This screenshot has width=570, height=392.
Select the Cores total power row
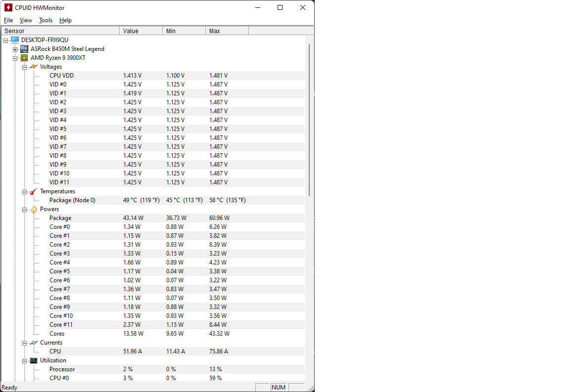pyautogui.click(x=176, y=334)
